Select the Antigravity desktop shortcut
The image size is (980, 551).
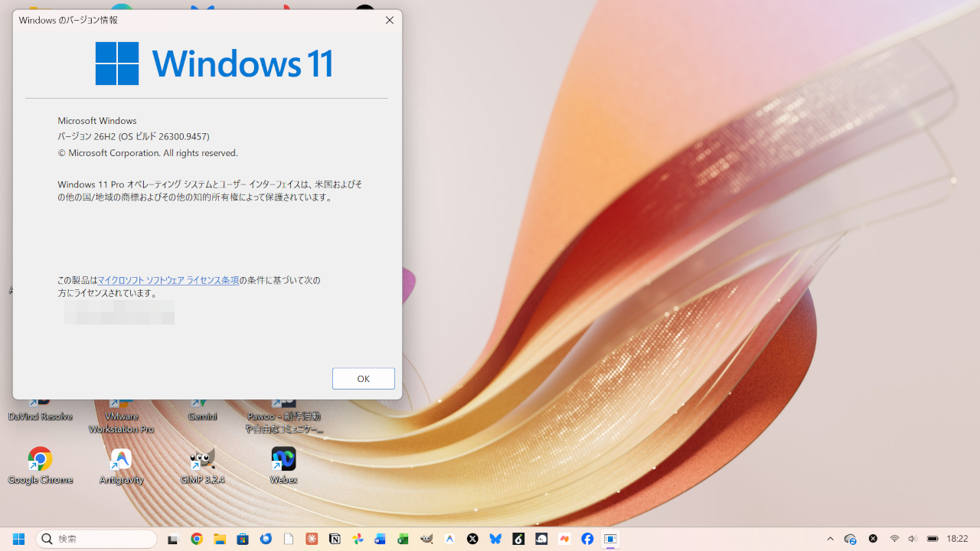[x=121, y=465]
